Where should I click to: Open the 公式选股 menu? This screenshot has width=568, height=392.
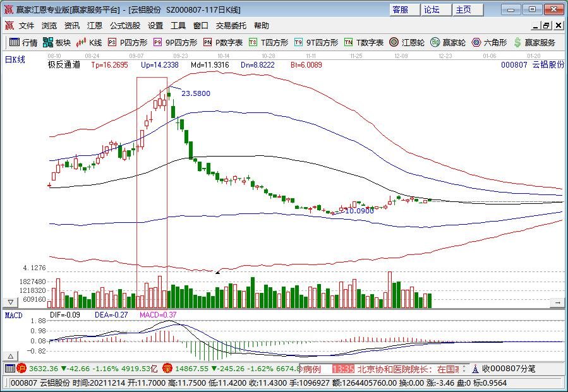(125, 26)
